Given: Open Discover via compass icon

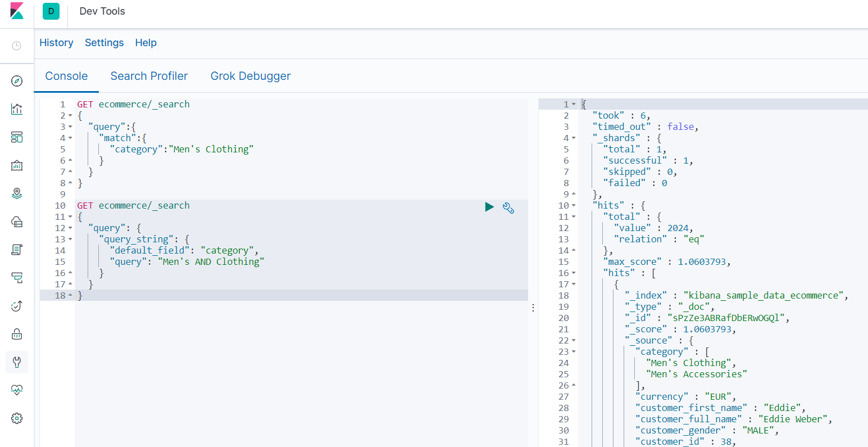Looking at the screenshot, I should (x=17, y=81).
